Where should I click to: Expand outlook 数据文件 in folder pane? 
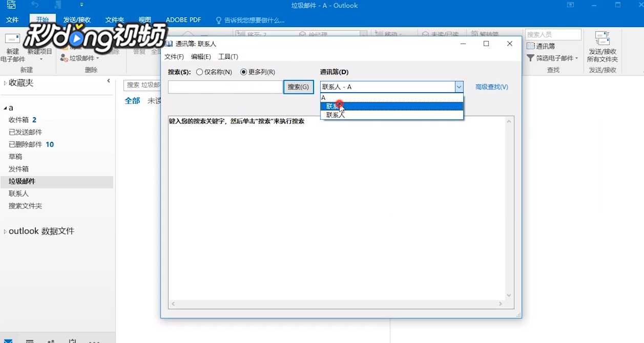click(x=4, y=231)
